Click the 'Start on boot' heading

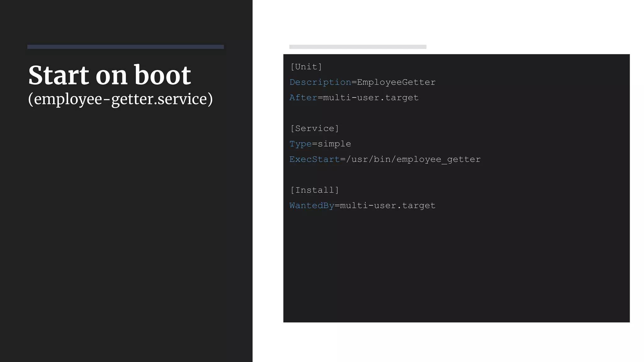[x=109, y=75]
